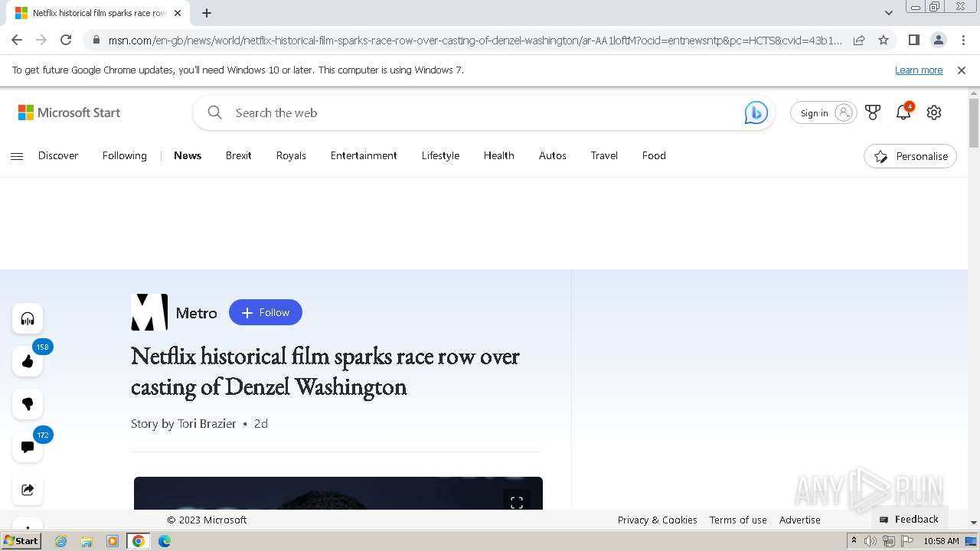Open the Health section
Image resolution: width=980 pixels, height=551 pixels.
(x=498, y=155)
